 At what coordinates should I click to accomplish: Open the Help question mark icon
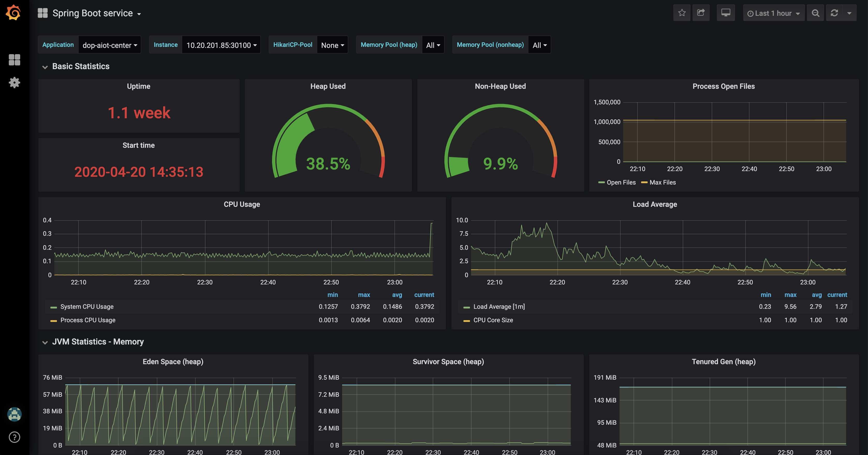(x=14, y=437)
